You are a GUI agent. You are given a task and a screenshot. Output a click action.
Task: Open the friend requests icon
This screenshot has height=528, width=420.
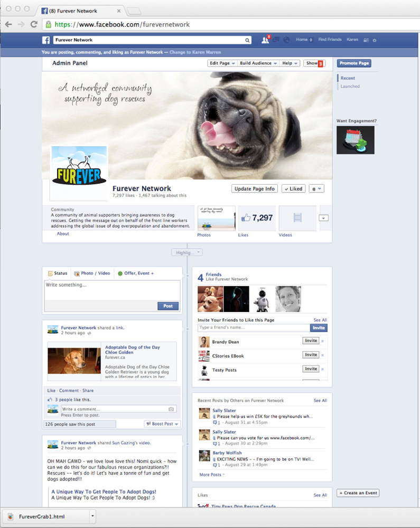265,40
